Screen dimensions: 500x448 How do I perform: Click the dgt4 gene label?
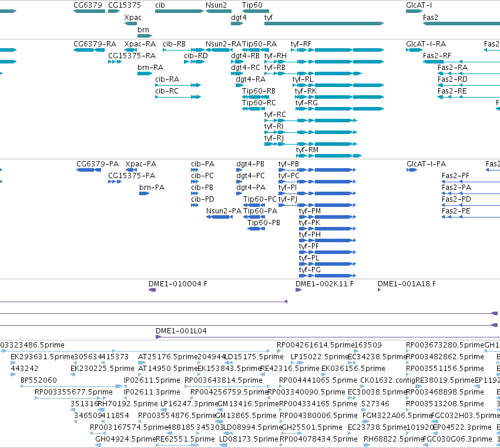(239, 18)
